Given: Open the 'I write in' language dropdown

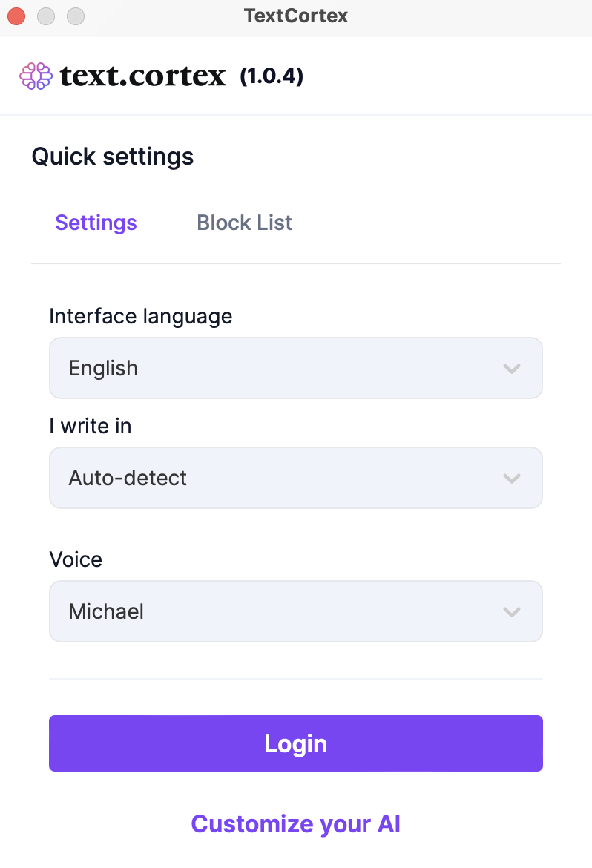Looking at the screenshot, I should (x=295, y=478).
